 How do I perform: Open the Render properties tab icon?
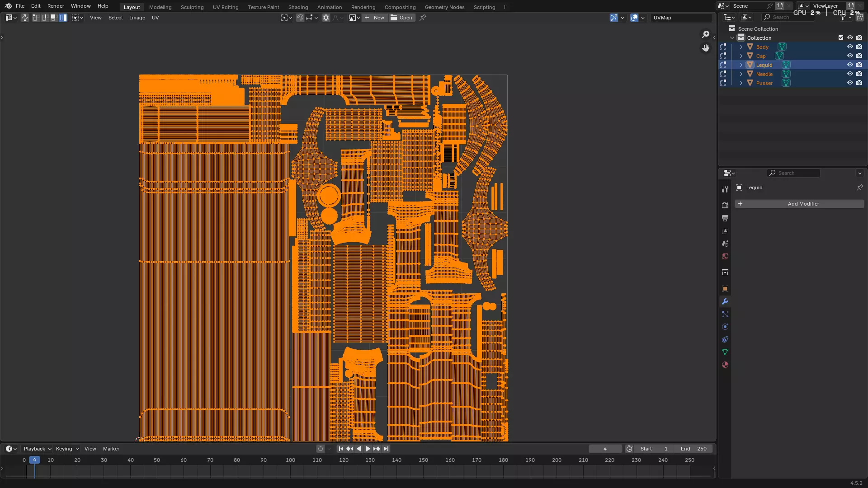pos(725,205)
